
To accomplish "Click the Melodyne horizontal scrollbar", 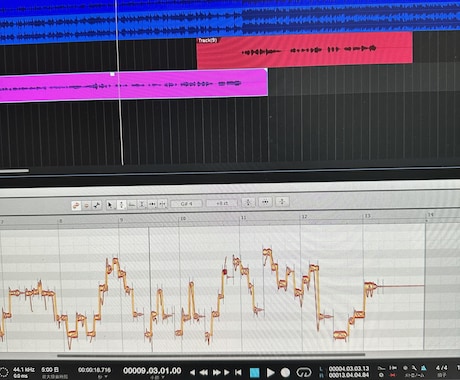I will tap(211, 355).
